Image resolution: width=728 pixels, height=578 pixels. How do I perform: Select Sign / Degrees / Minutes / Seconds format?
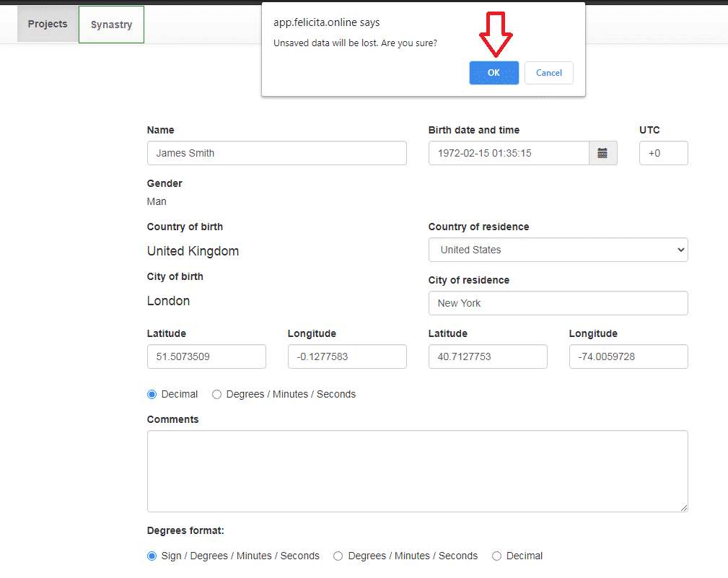pyautogui.click(x=152, y=556)
